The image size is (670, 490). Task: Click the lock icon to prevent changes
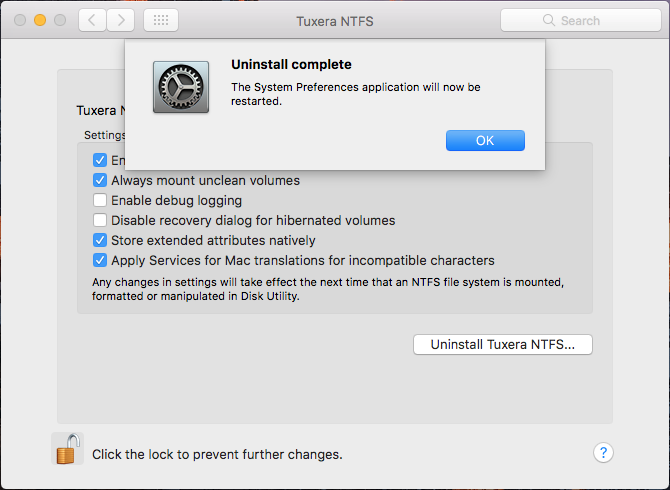click(x=67, y=449)
